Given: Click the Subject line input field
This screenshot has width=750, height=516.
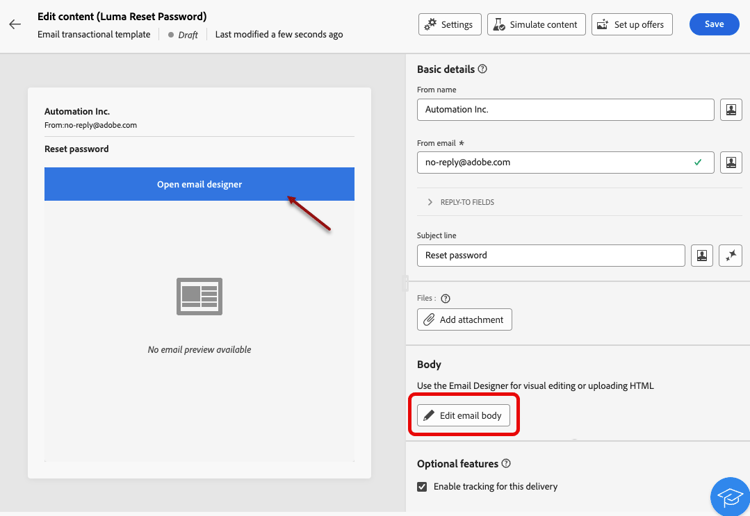Looking at the screenshot, I should click(550, 256).
